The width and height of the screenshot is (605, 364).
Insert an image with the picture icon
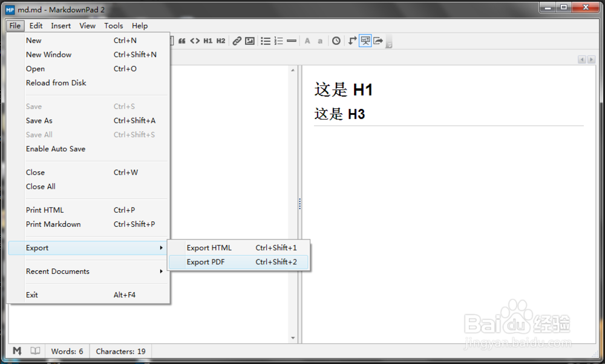250,41
